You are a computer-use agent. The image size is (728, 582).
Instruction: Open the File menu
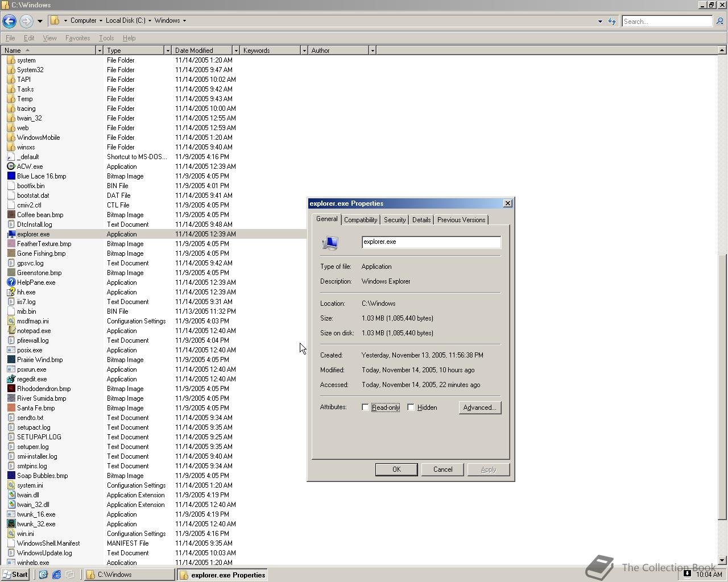pos(10,38)
